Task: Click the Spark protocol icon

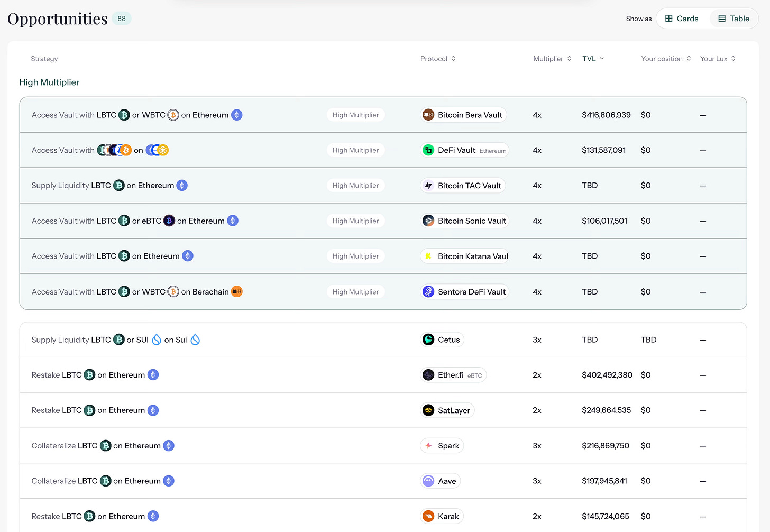Action: point(428,446)
